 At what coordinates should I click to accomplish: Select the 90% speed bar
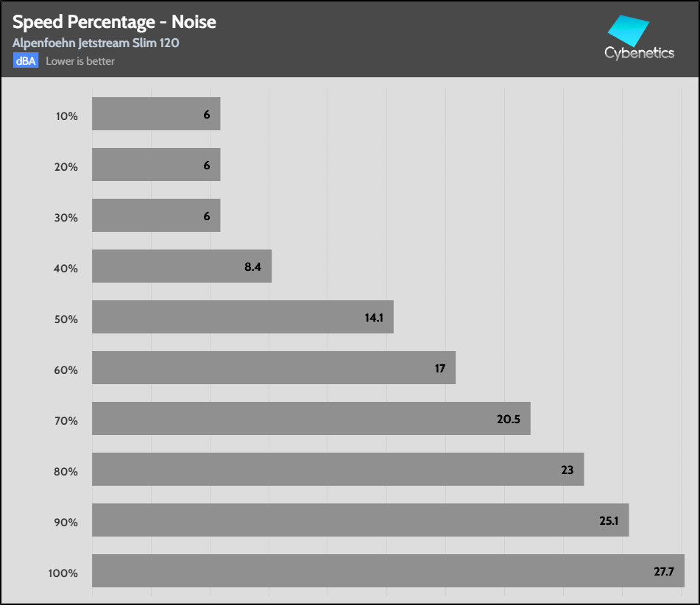click(x=360, y=520)
